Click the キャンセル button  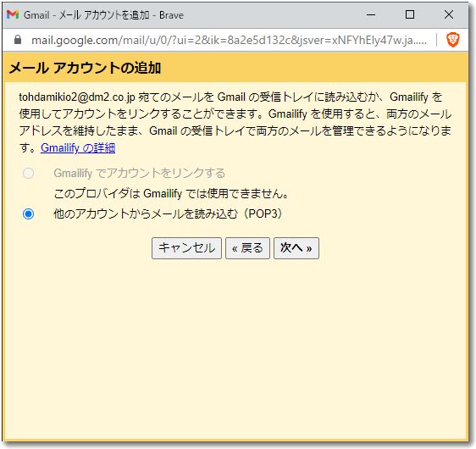point(186,248)
